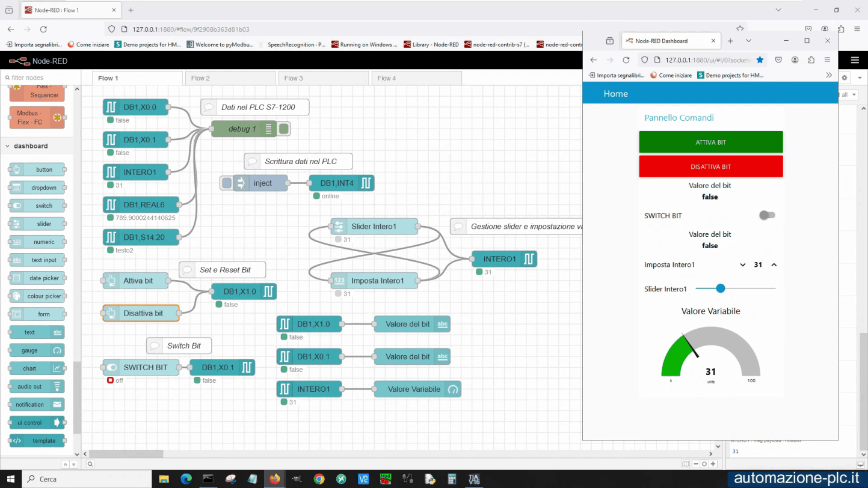Screen dimensions: 868x488
Task: Open Library - Node-RED bookmark
Action: point(431,44)
